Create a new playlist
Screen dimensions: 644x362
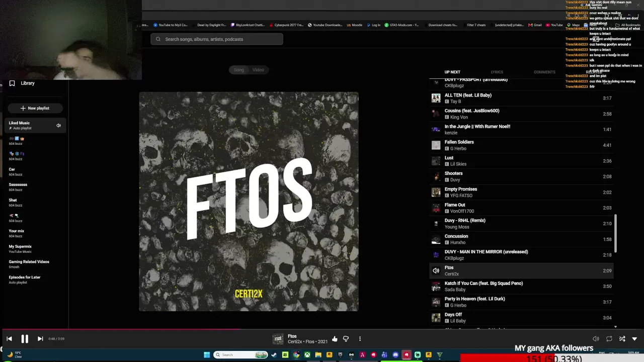(35, 108)
